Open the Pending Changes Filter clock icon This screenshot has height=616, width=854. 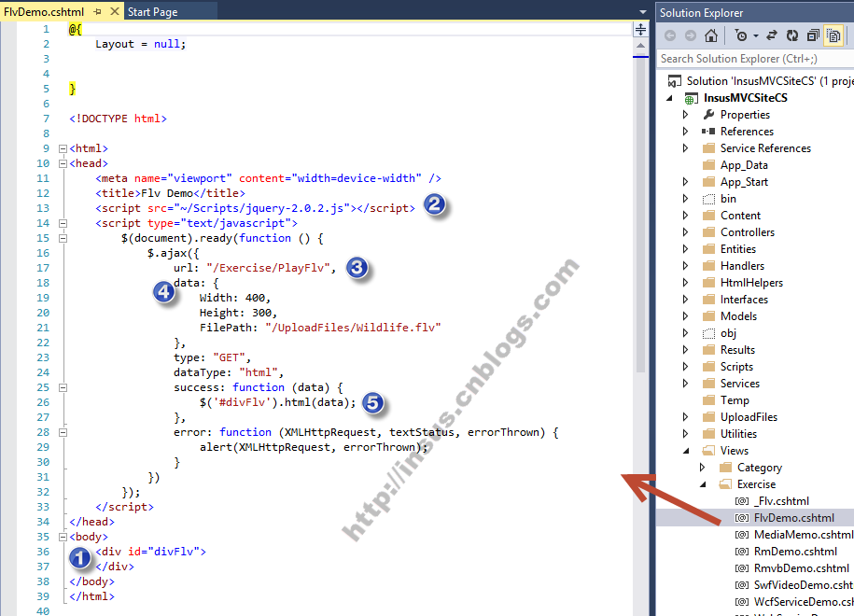click(x=741, y=36)
